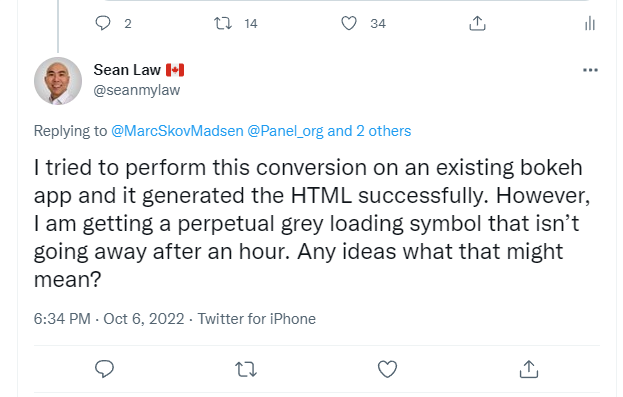Open Sean Law's profile picture
Image resolution: width=623 pixels, height=397 pixels.
coord(58,81)
